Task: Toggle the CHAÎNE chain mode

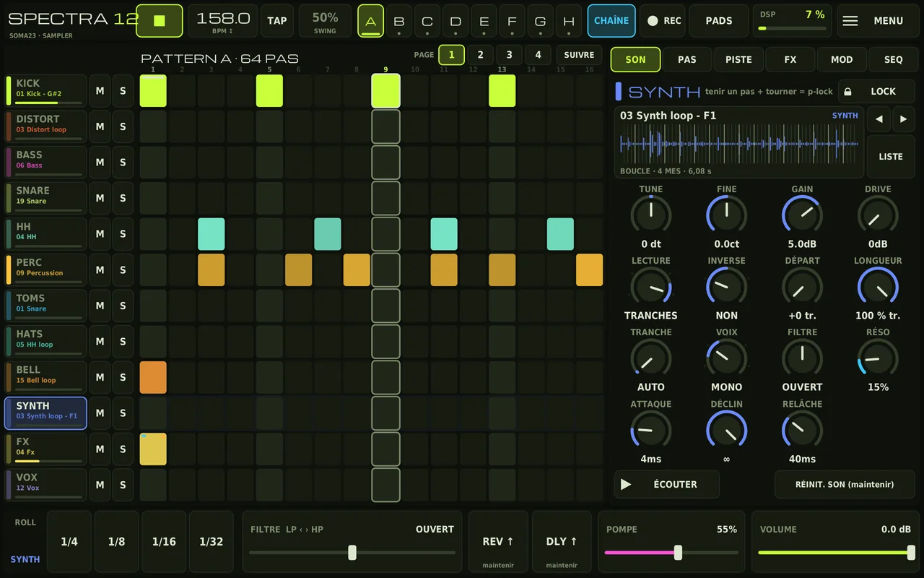Action: pos(611,20)
